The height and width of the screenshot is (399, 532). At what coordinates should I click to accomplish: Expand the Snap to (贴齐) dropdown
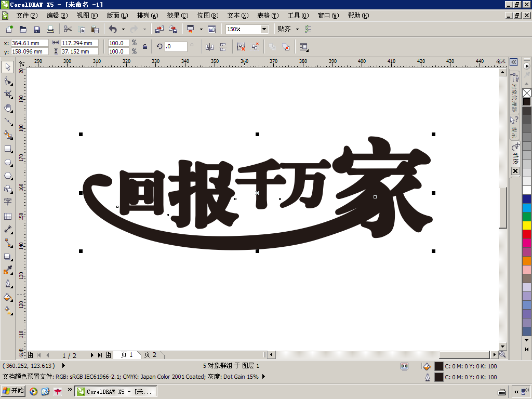point(297,29)
